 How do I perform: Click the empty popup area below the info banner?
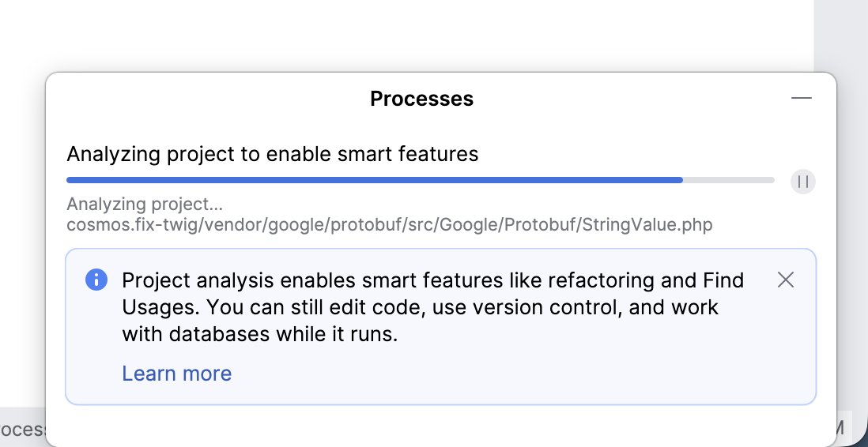(x=440, y=423)
